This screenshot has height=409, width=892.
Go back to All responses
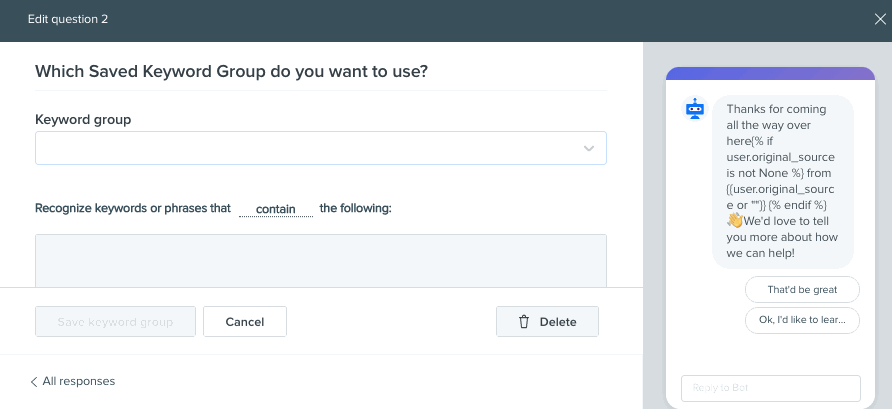pos(73,381)
